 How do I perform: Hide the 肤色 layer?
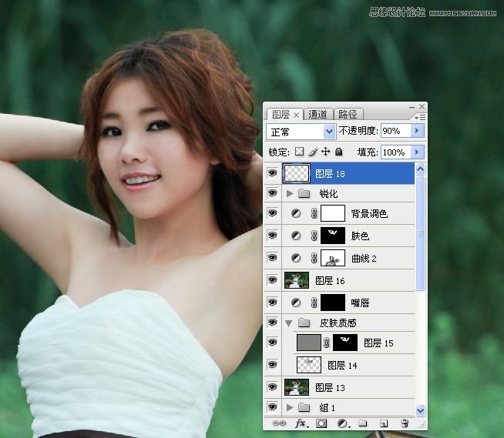273,236
